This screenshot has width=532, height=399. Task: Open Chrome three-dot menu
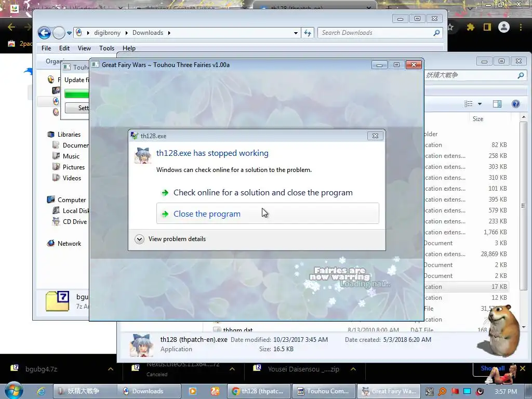521,27
